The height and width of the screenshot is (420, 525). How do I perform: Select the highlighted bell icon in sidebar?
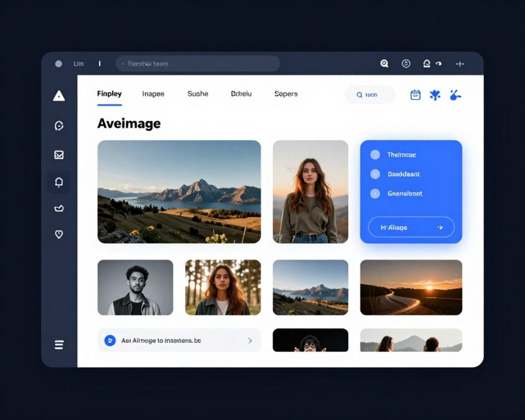(58, 182)
